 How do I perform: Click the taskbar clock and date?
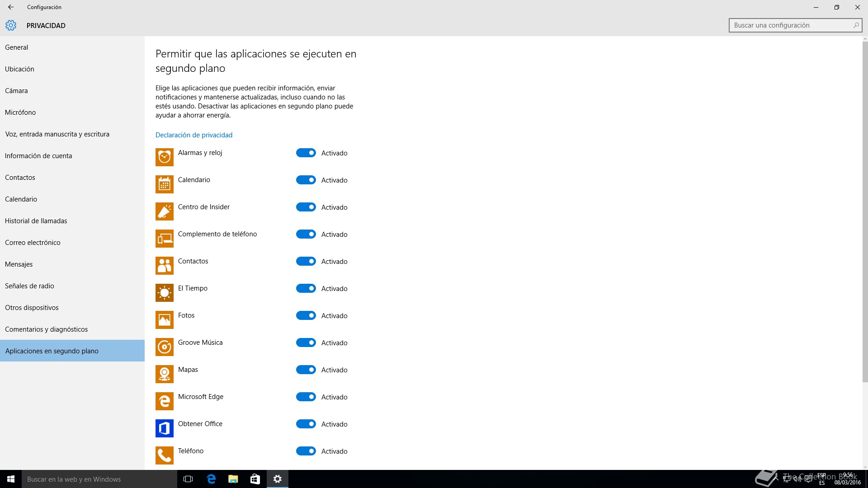point(848,479)
